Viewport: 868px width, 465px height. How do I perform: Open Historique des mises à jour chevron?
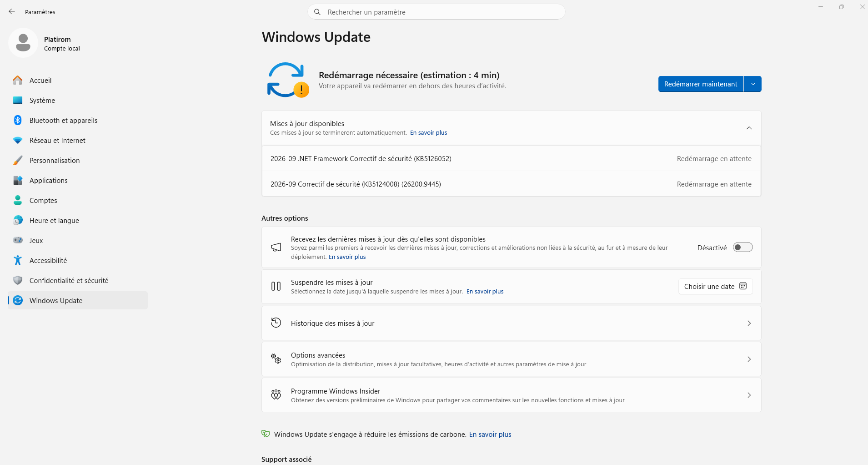coord(749,323)
